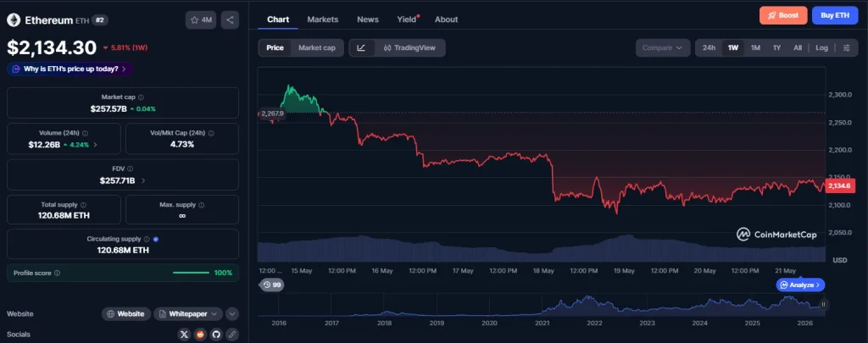Click the Circulating supply info icon
Viewport: 868px width, 343px height.
[x=147, y=240]
